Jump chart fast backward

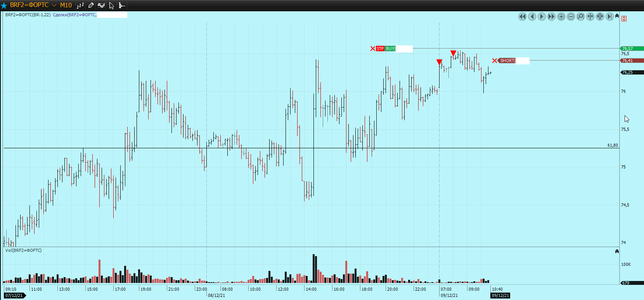(523, 16)
